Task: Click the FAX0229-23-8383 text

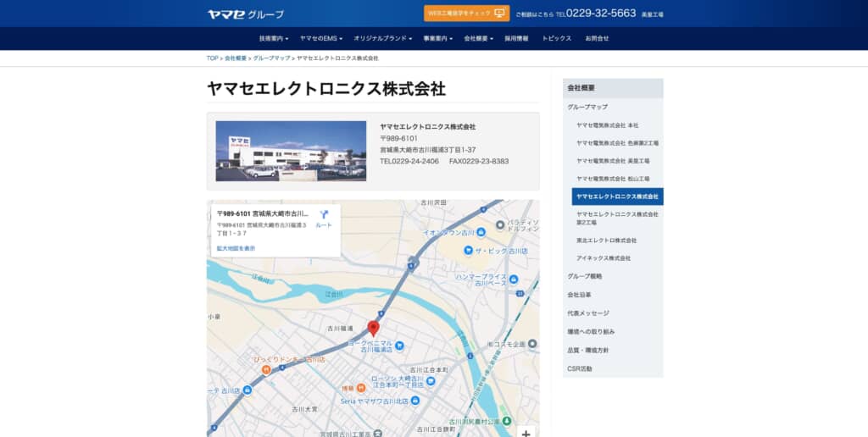Action: tap(479, 162)
